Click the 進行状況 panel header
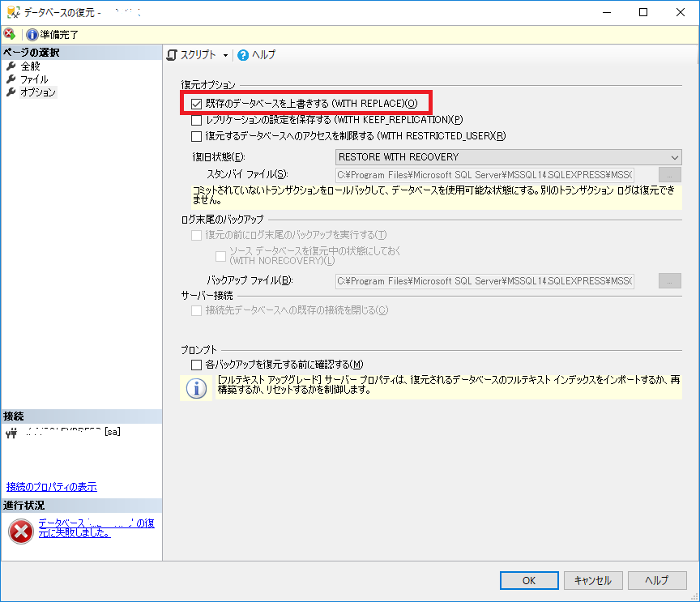This screenshot has width=700, height=602. click(81, 506)
